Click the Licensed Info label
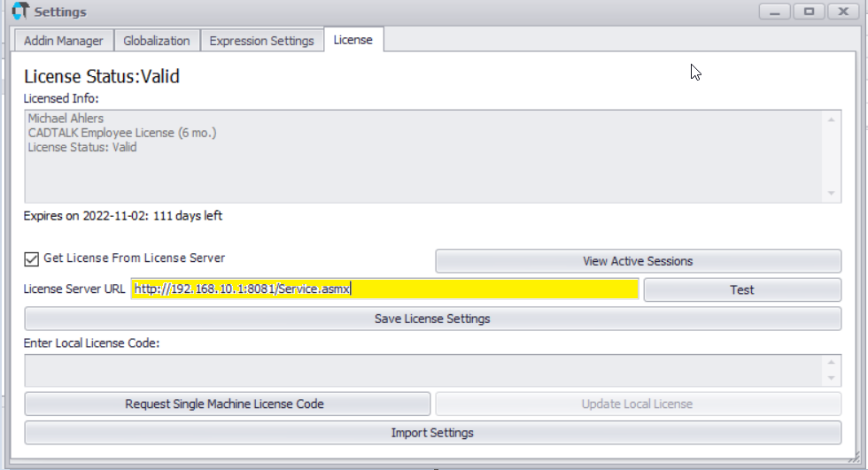Image resolution: width=868 pixels, height=470 pixels. [61, 98]
